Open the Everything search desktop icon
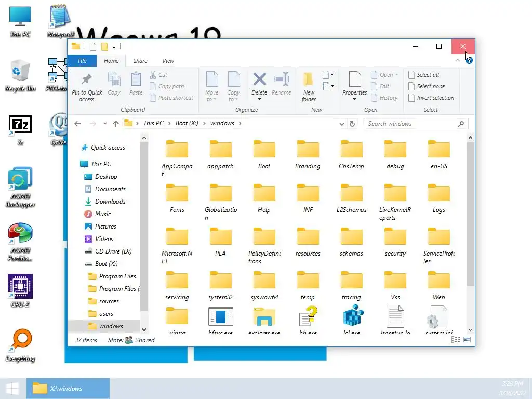Image resolution: width=532 pixels, height=399 pixels. (20, 345)
